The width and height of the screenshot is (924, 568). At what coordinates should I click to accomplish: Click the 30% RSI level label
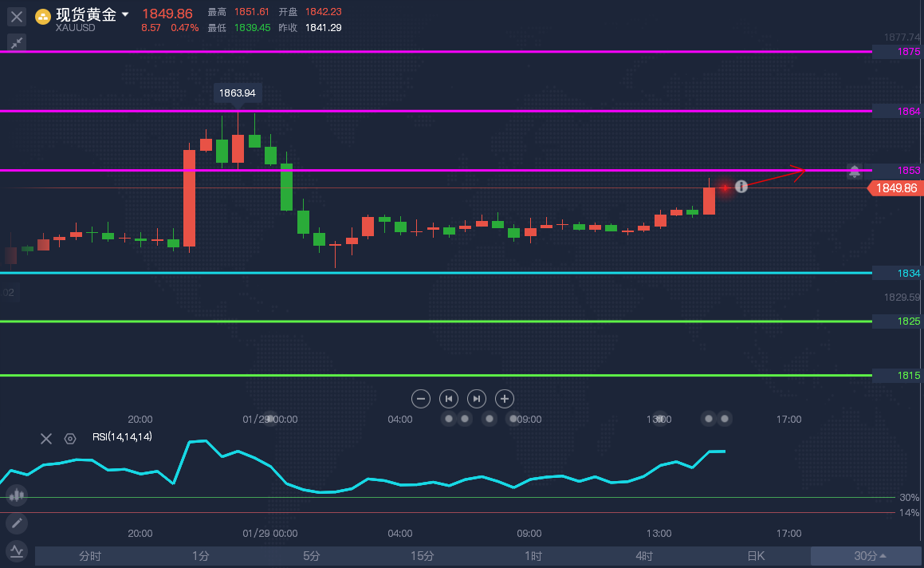tap(909, 498)
